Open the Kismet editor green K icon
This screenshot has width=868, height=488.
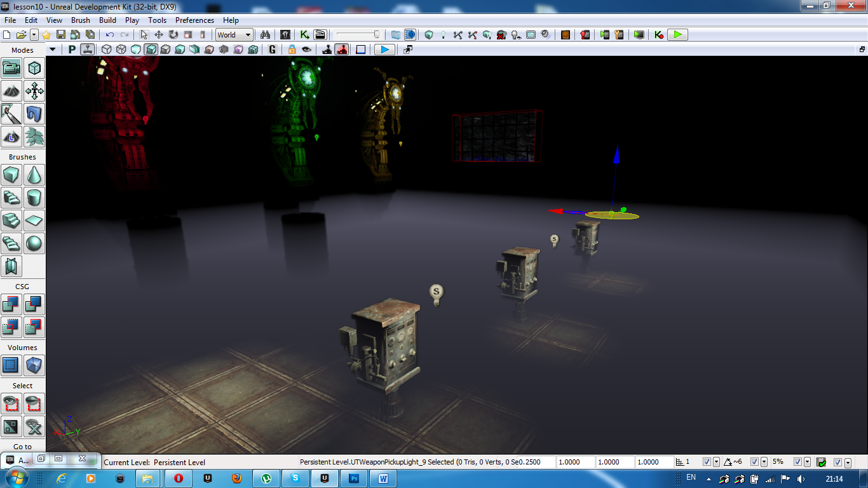[305, 35]
